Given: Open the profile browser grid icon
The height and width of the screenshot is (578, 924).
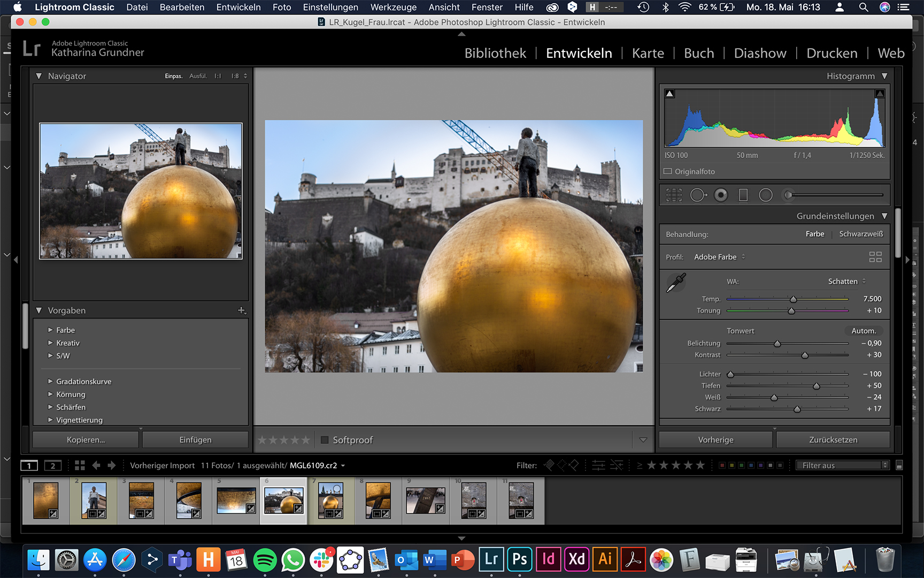Looking at the screenshot, I should click(875, 257).
